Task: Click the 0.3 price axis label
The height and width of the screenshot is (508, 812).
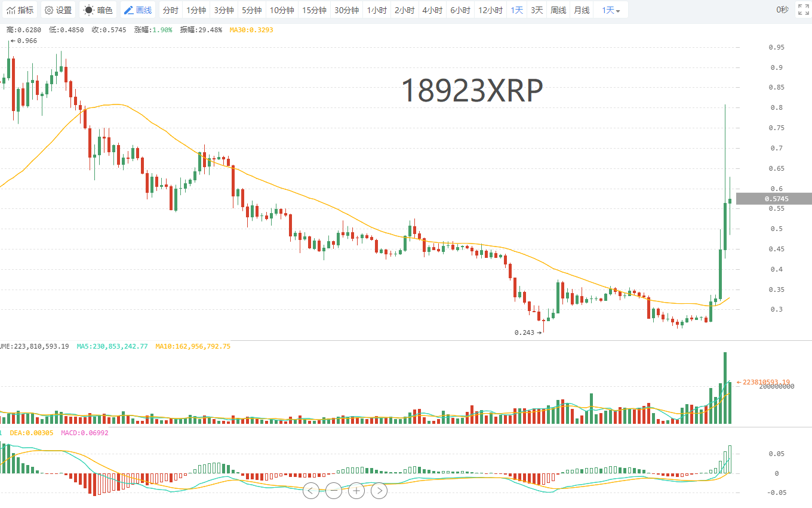Action: [x=776, y=309]
